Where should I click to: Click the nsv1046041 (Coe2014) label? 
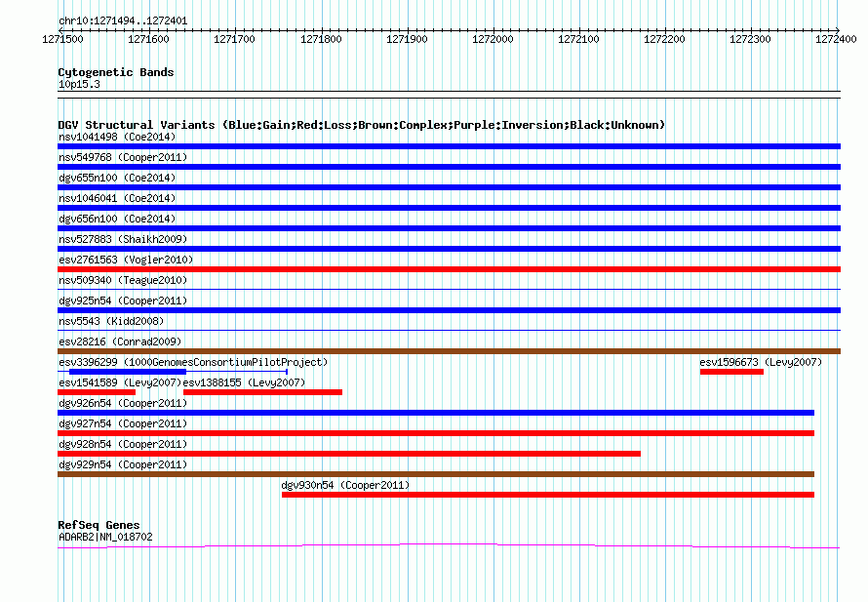pos(117,198)
